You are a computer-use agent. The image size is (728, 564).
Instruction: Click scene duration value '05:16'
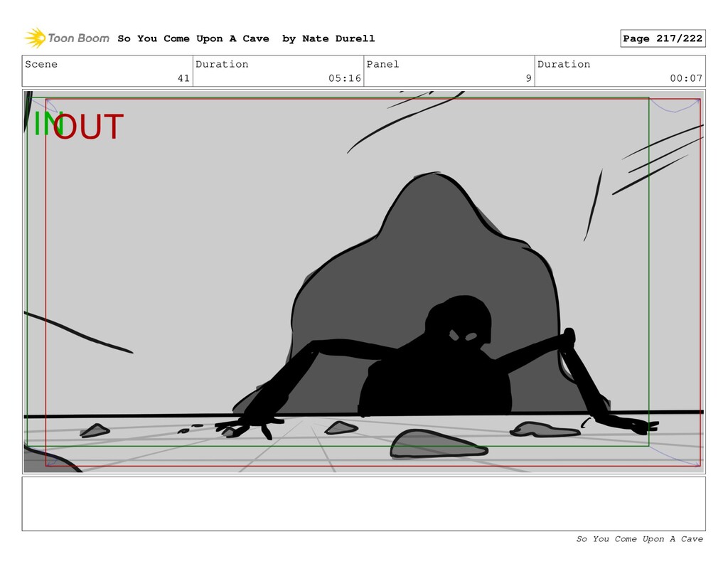coord(345,78)
